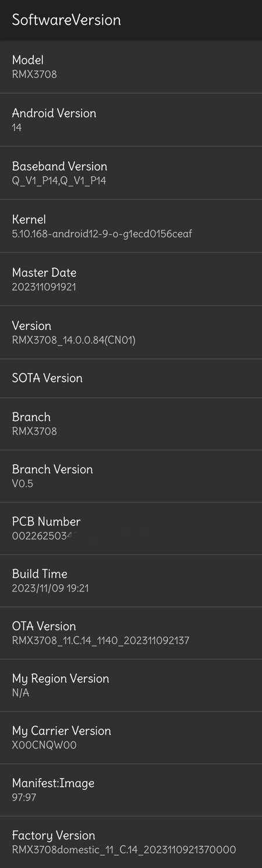
Task: Select the Kernel version row
Action: [x=131, y=226]
